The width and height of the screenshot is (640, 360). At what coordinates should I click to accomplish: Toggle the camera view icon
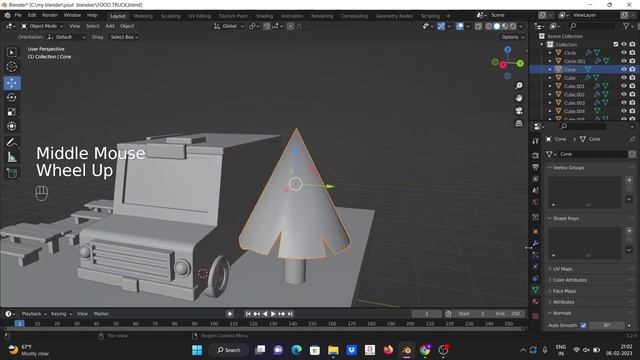tap(519, 111)
